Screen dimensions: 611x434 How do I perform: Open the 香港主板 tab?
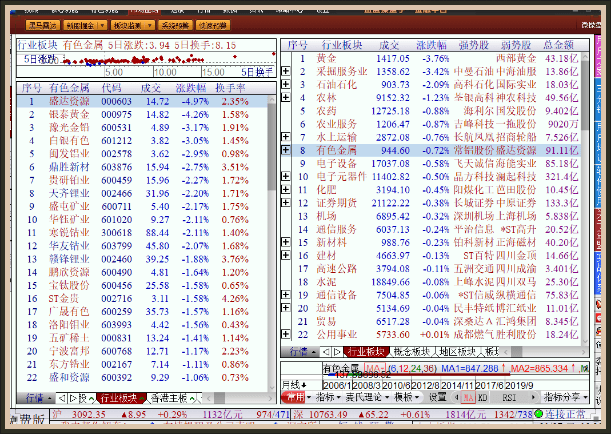tap(171, 398)
